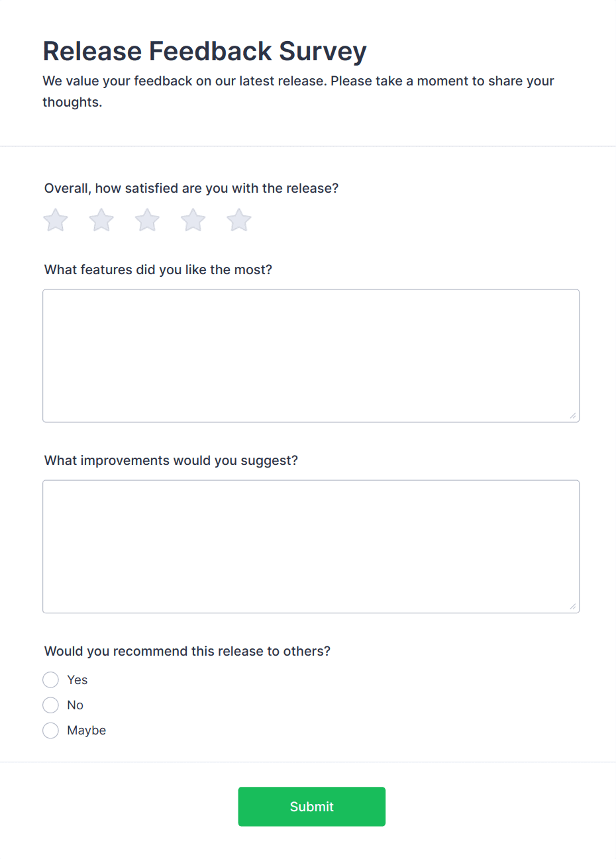
Task: Click the "No" option label text
Action: click(x=76, y=705)
